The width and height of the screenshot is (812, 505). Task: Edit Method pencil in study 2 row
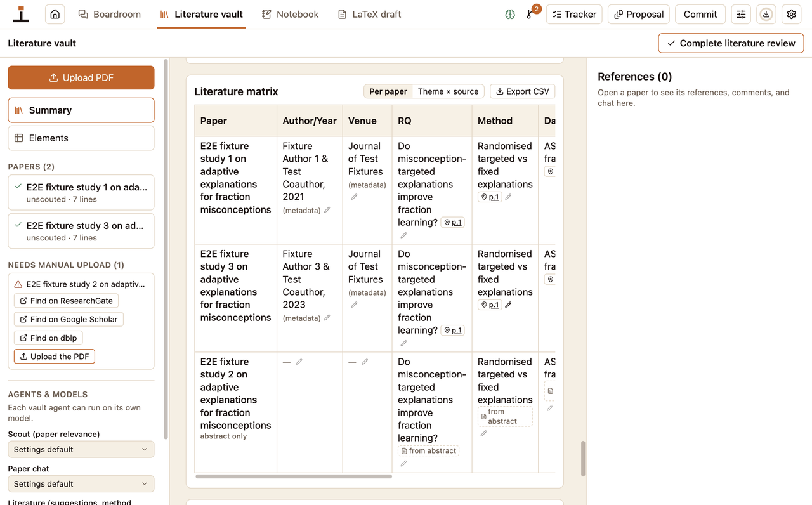pos(483,433)
